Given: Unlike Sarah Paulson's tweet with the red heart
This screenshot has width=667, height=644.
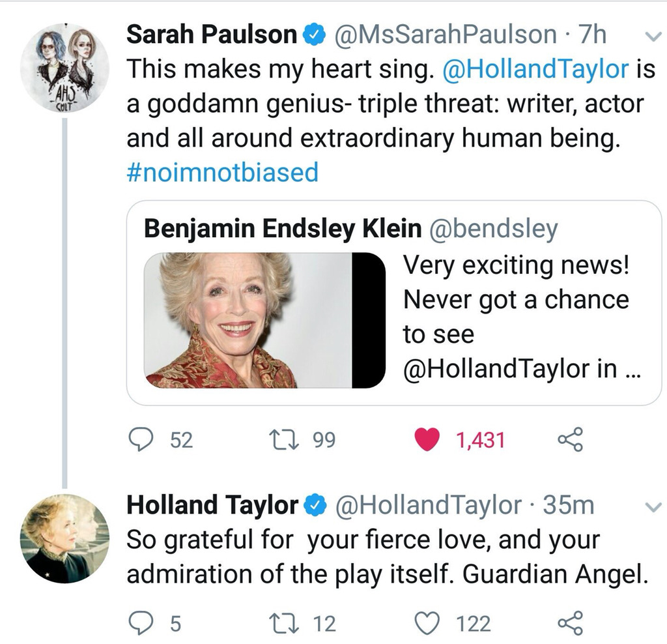Looking at the screenshot, I should tap(427, 441).
